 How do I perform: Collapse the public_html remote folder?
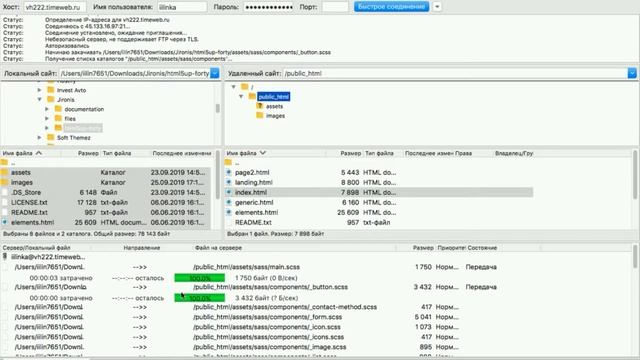[241, 96]
